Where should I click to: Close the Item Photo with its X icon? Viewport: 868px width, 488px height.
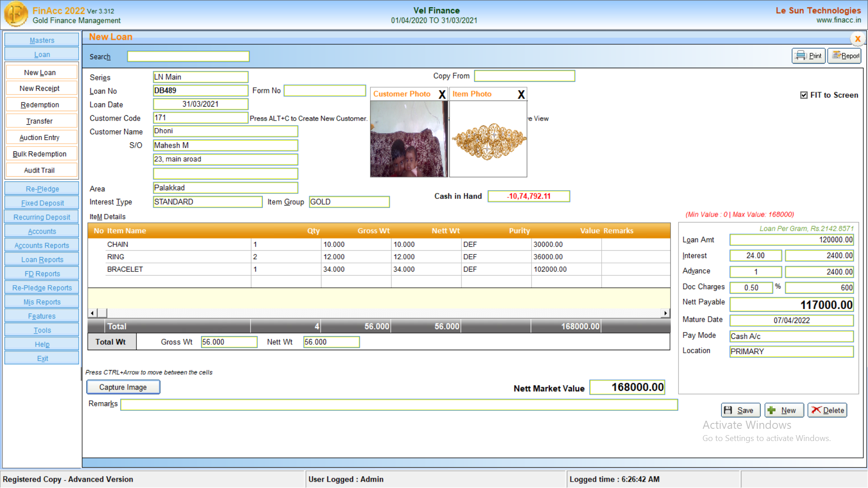521,94
